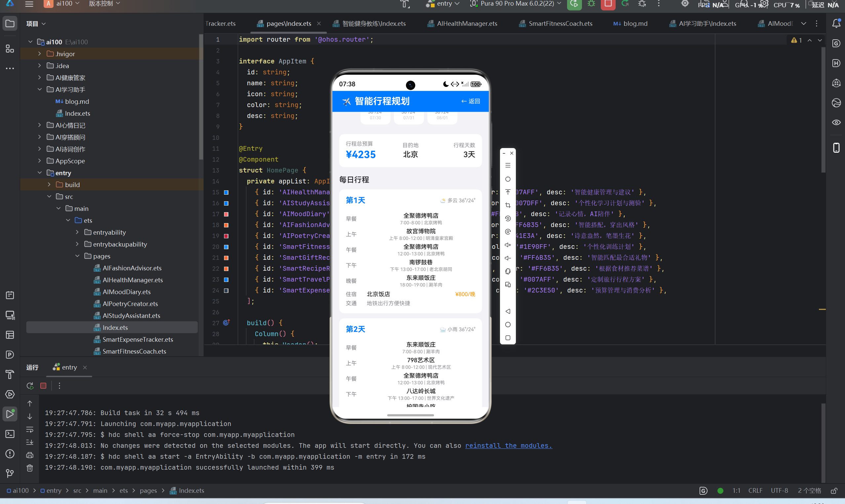This screenshot has height=504, width=845.
Task: Expand the AI健康管家 folder
Action: (39, 77)
